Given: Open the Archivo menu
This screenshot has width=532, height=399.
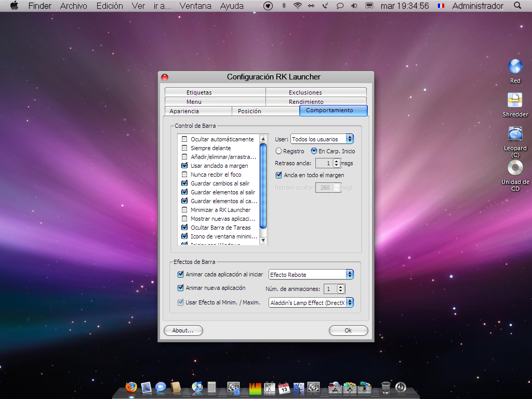Looking at the screenshot, I should (x=74, y=6).
